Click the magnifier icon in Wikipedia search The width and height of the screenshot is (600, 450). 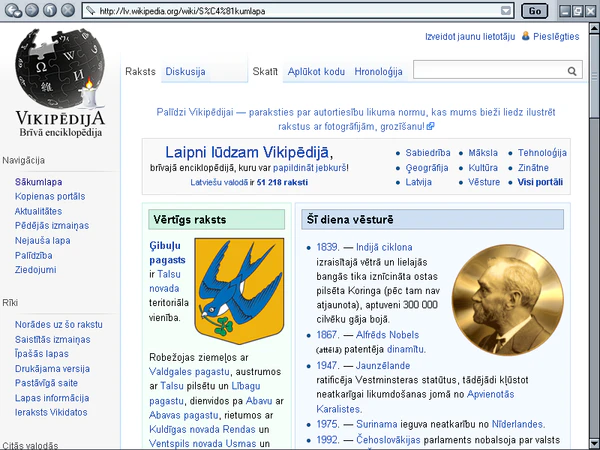(573, 72)
